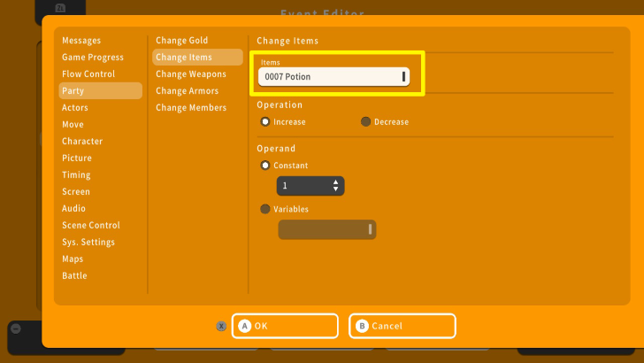Open the Audio category
Screen dimensions: 644x363
pos(73,208)
